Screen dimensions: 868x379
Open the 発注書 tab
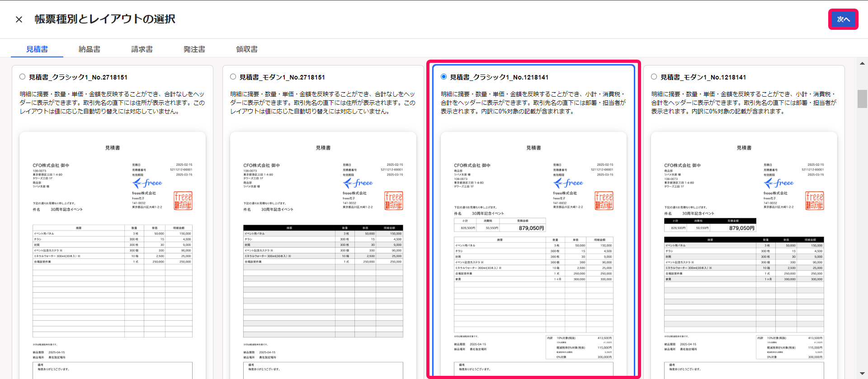click(194, 49)
